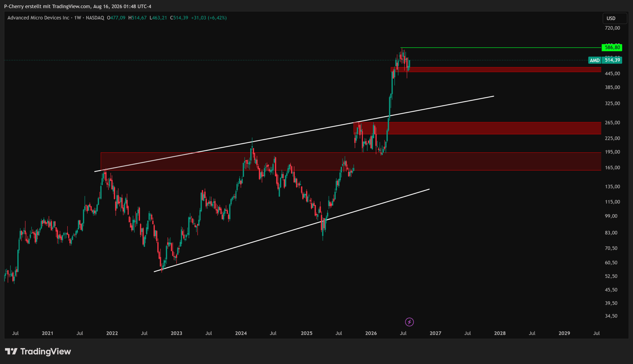Click the 195,00 price axis label
The height and width of the screenshot is (364, 633).
(612, 152)
